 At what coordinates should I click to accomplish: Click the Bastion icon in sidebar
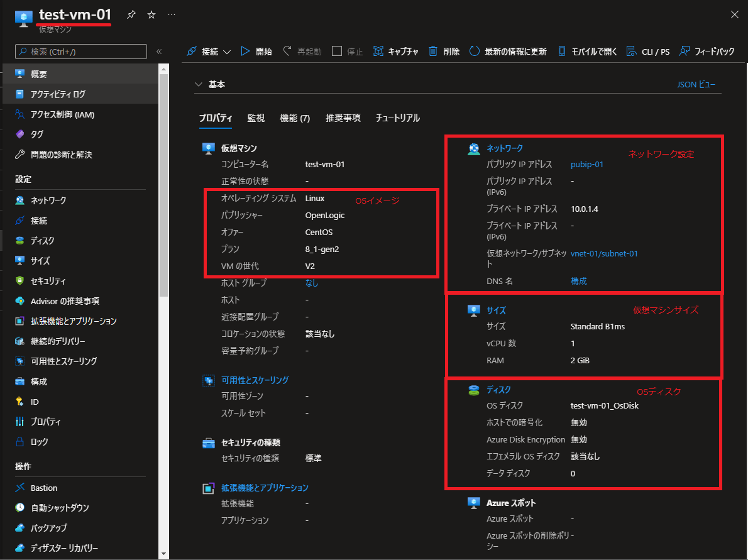[19, 488]
